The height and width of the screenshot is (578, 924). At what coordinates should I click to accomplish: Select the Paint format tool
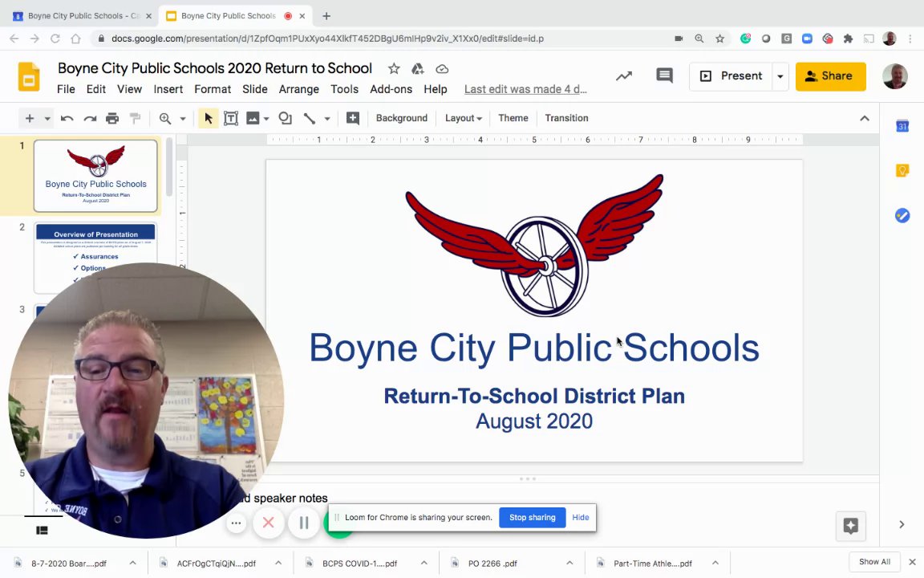tap(135, 119)
